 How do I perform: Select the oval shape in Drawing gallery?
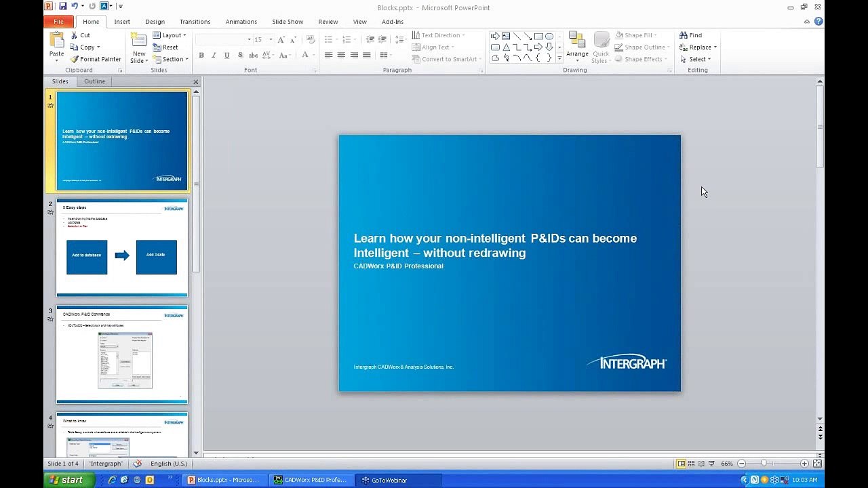pos(549,36)
